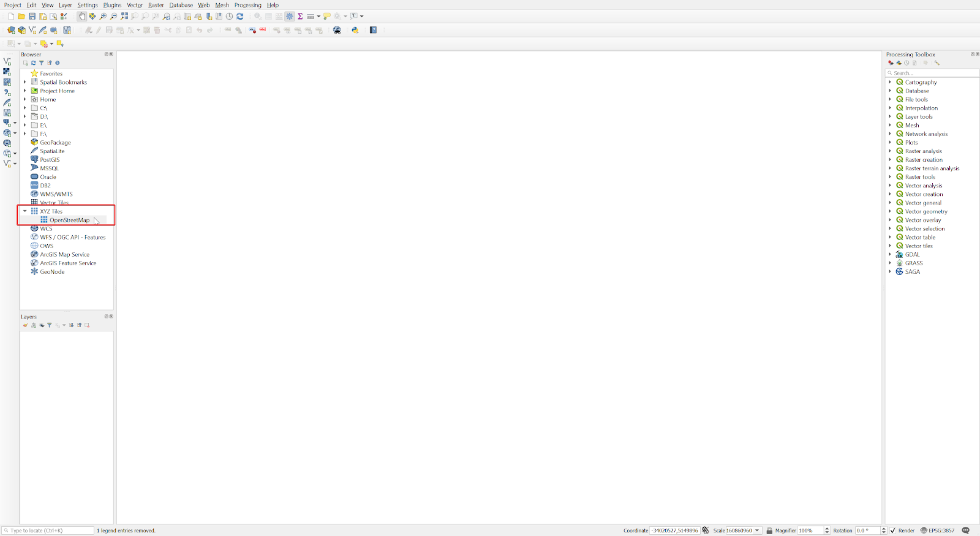Open the Project menu
The height and width of the screenshot is (536, 980).
pos(13,5)
